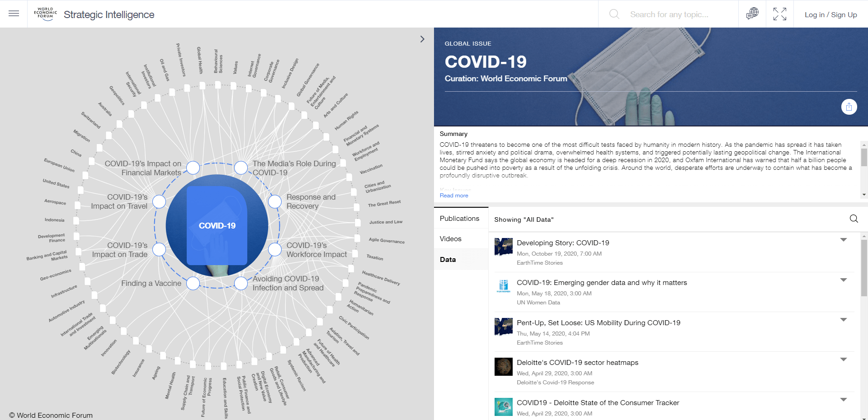Click the Development Finance topic label

52,238
